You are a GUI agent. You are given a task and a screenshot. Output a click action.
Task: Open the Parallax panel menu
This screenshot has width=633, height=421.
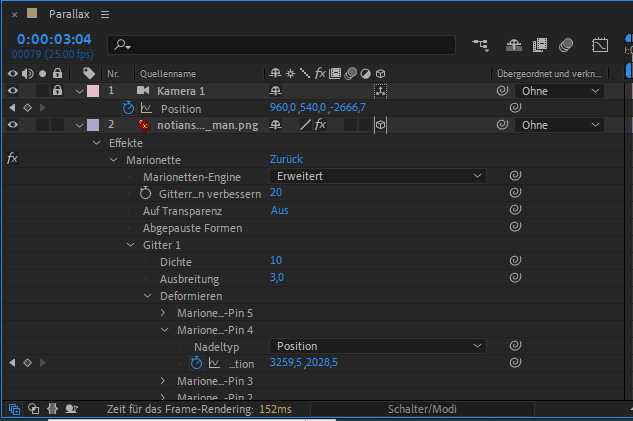(x=105, y=15)
